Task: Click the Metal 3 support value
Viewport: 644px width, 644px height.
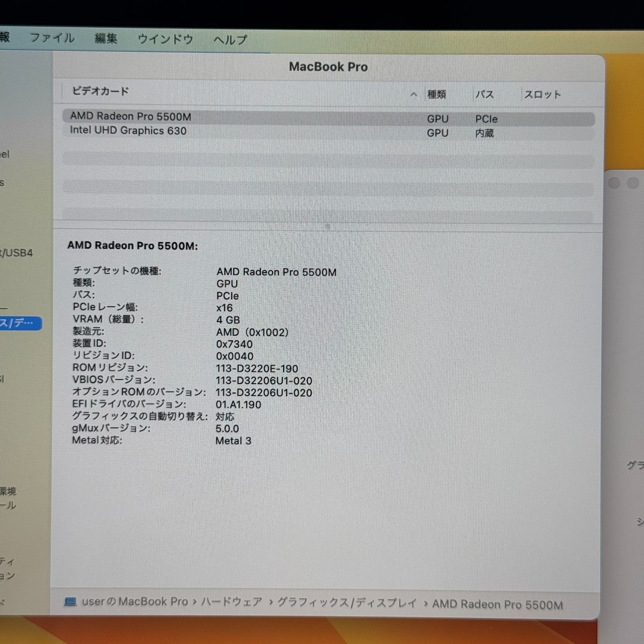Action: point(234,441)
